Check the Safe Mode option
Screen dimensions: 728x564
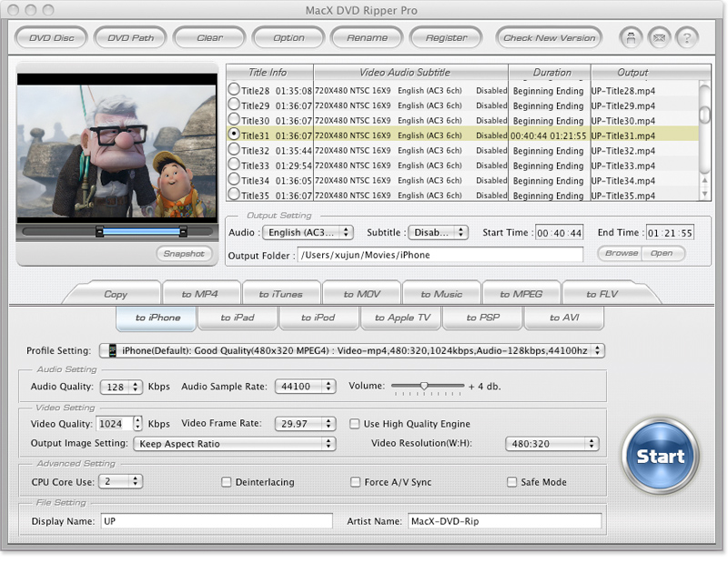point(512,482)
